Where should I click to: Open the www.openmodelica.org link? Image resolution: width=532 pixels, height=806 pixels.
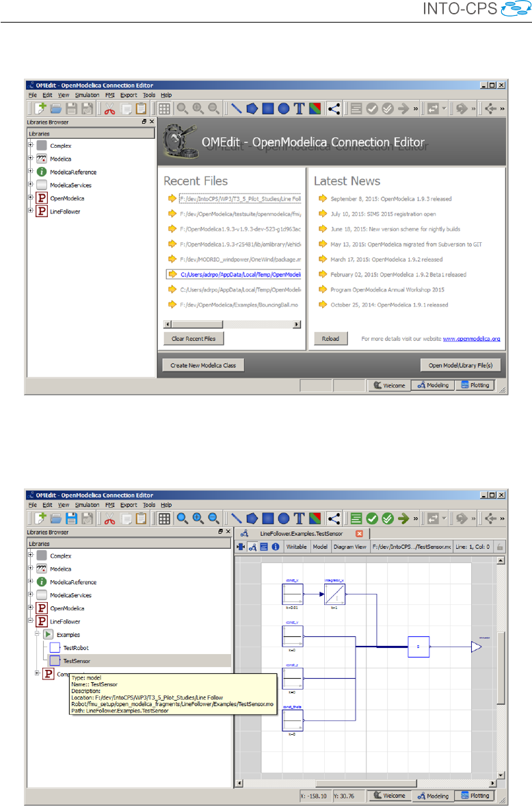click(471, 339)
